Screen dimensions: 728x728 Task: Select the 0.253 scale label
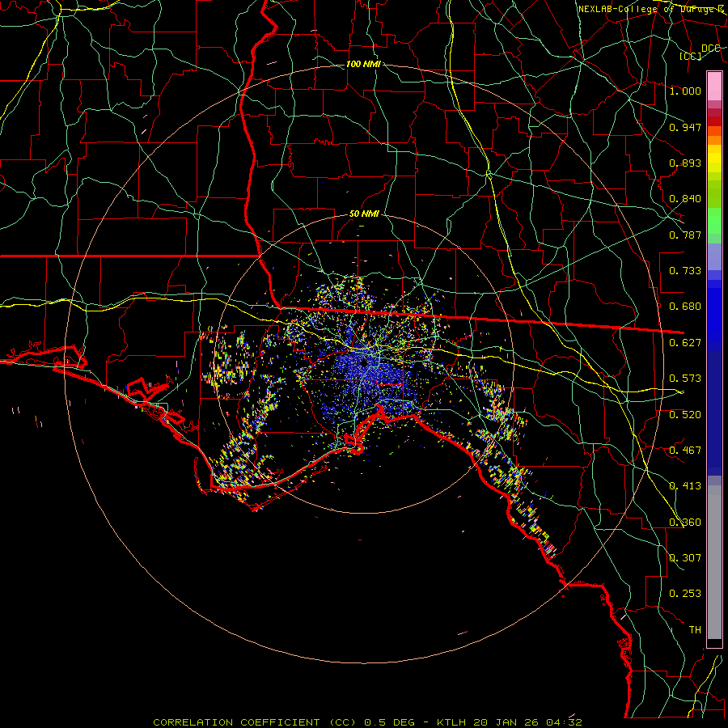tap(685, 594)
